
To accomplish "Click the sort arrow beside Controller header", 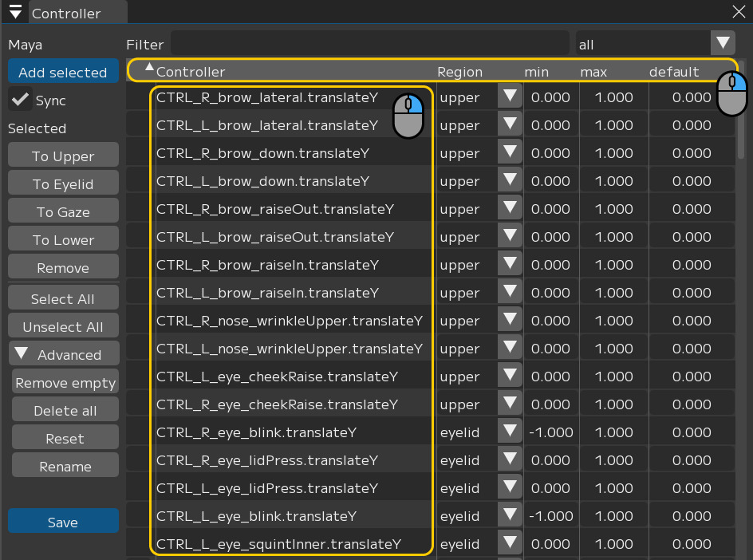I will pyautogui.click(x=149, y=68).
